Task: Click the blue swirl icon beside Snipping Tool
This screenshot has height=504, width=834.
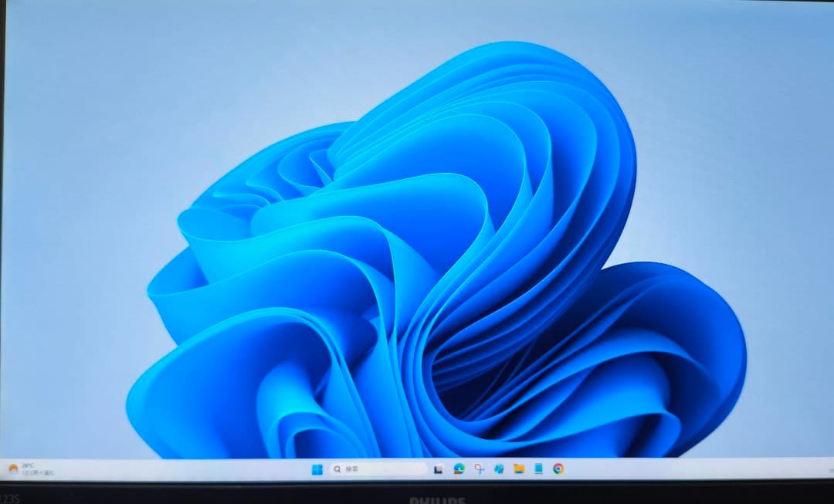Action: (499, 468)
